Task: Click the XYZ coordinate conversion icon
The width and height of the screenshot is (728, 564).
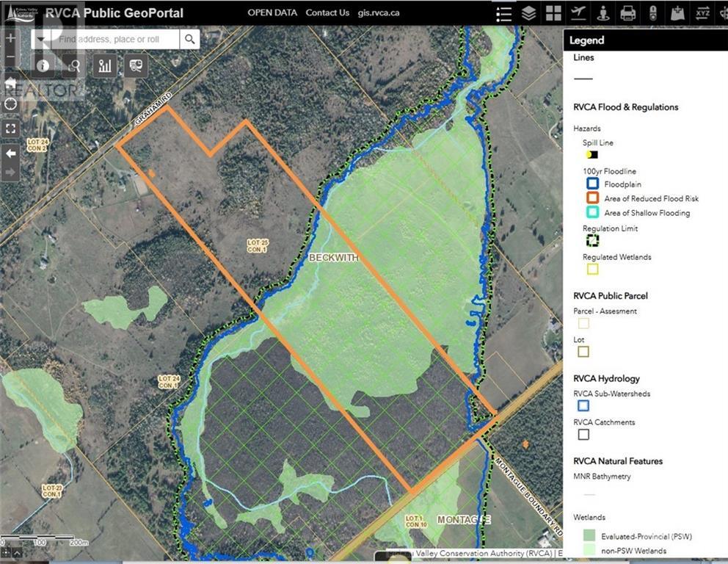Action: (x=702, y=13)
